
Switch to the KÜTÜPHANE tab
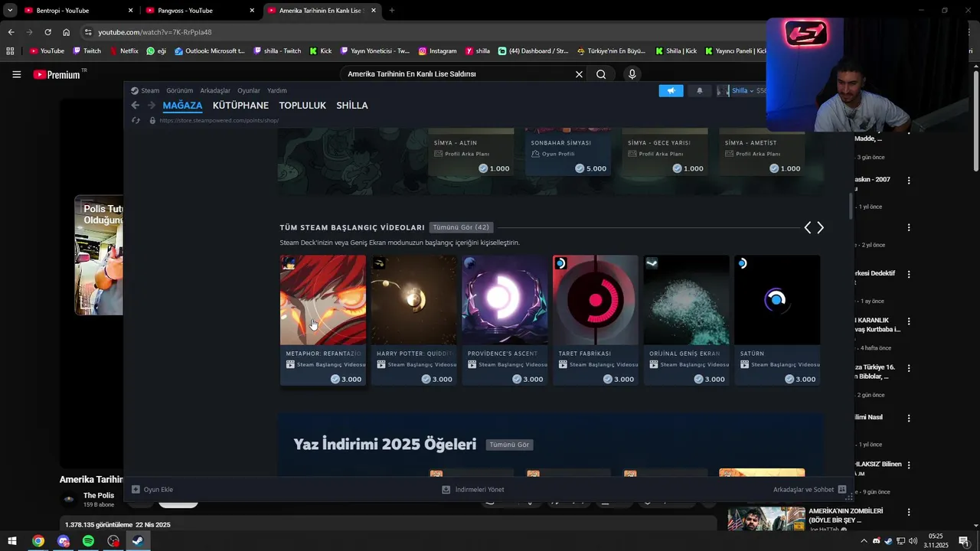(240, 106)
